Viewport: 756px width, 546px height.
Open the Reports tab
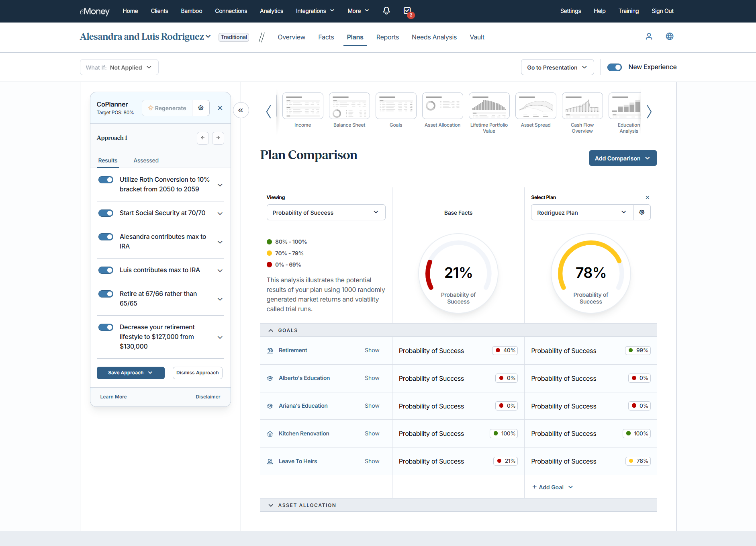(x=387, y=37)
